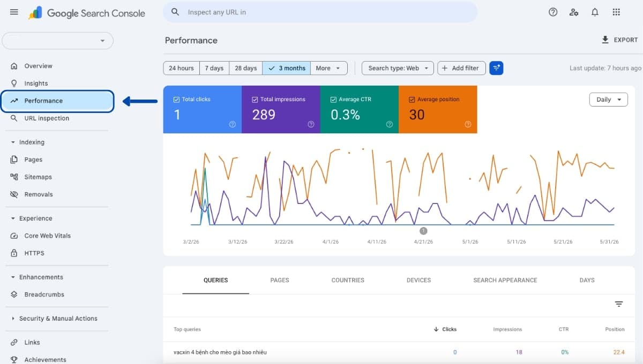Open the notifications bell

(x=595, y=12)
